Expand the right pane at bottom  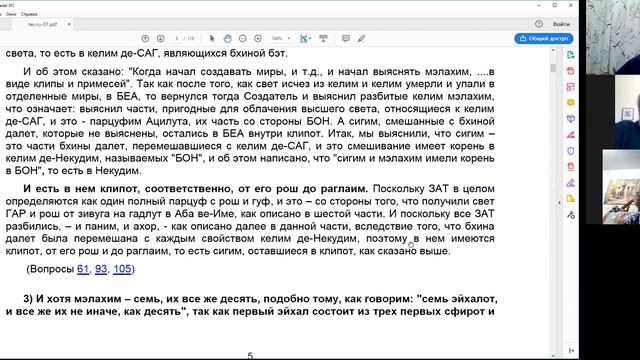[571, 351]
